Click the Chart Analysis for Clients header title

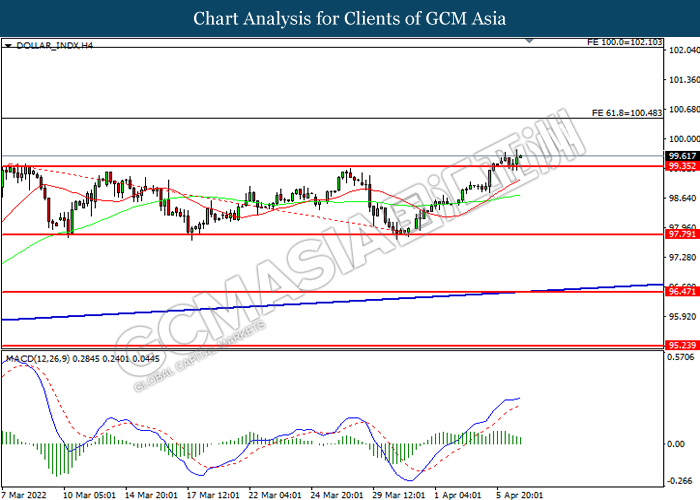(350, 18)
